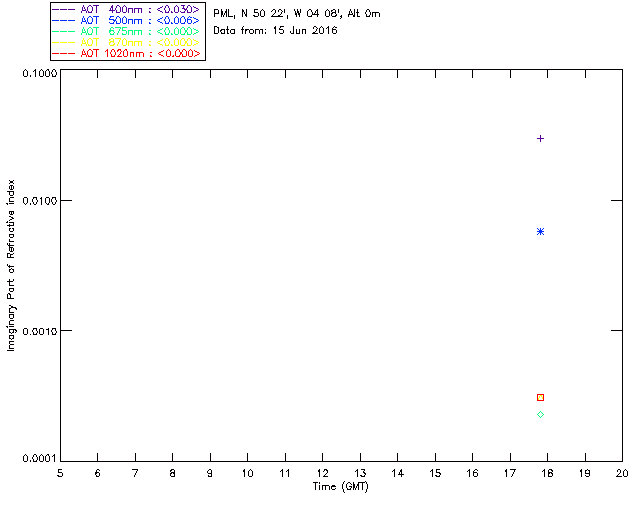This screenshot has height=512, width=640.
Task: Click the red square data point marker
Action: point(540,397)
